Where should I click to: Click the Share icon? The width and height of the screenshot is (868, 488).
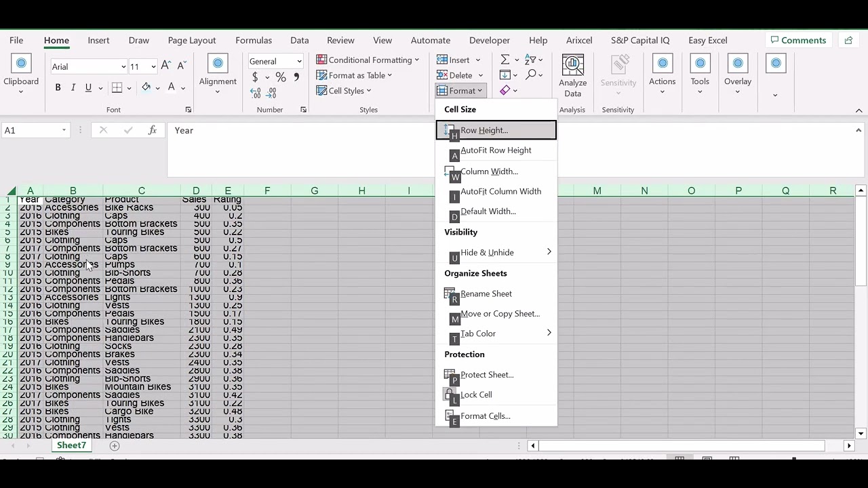coord(848,40)
